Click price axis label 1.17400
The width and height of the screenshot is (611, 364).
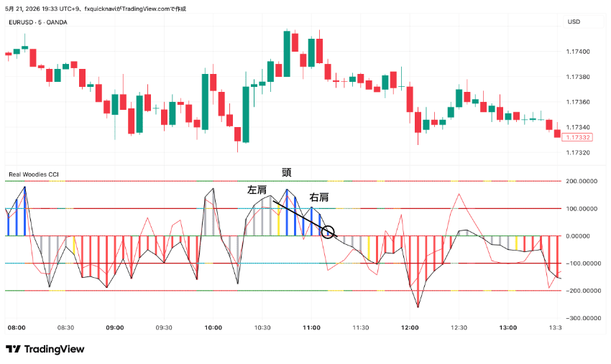pyautogui.click(x=578, y=52)
